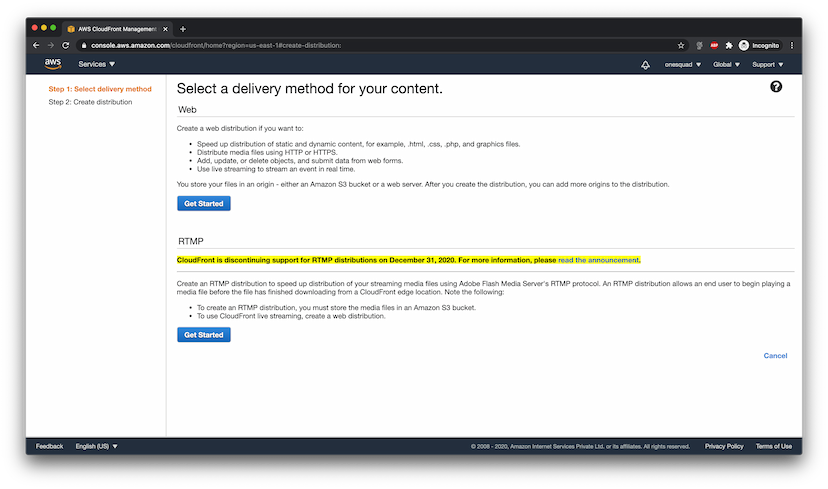The image size is (828, 489).
Task: Expand the Support dropdown menu
Action: tap(768, 65)
